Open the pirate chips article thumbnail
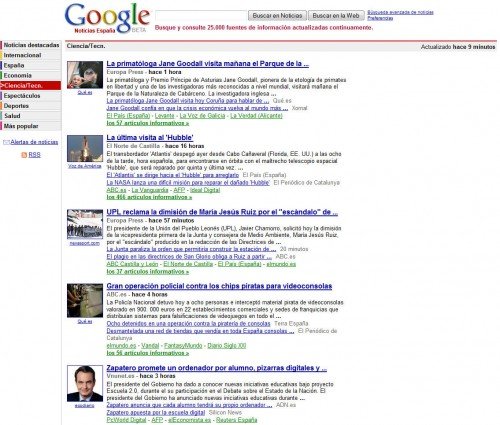This screenshot has height=425, width=500. pos(85,300)
